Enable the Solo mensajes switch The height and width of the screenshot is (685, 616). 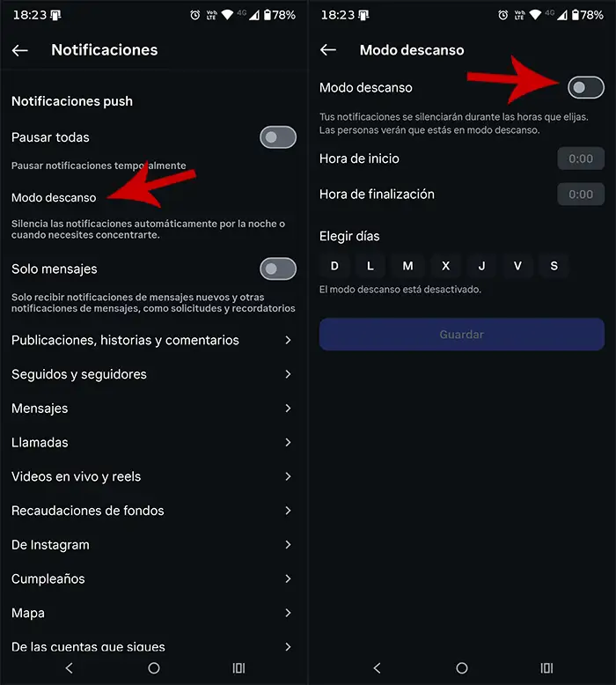pos(277,269)
